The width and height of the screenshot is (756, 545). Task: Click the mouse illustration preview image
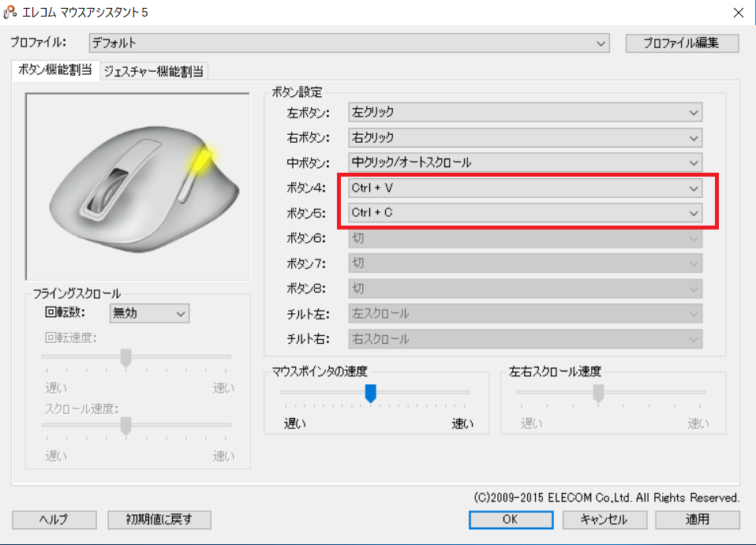[x=138, y=186]
